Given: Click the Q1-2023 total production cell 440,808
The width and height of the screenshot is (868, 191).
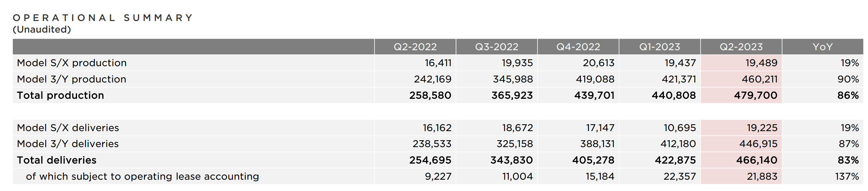Looking at the screenshot, I should click(674, 95).
